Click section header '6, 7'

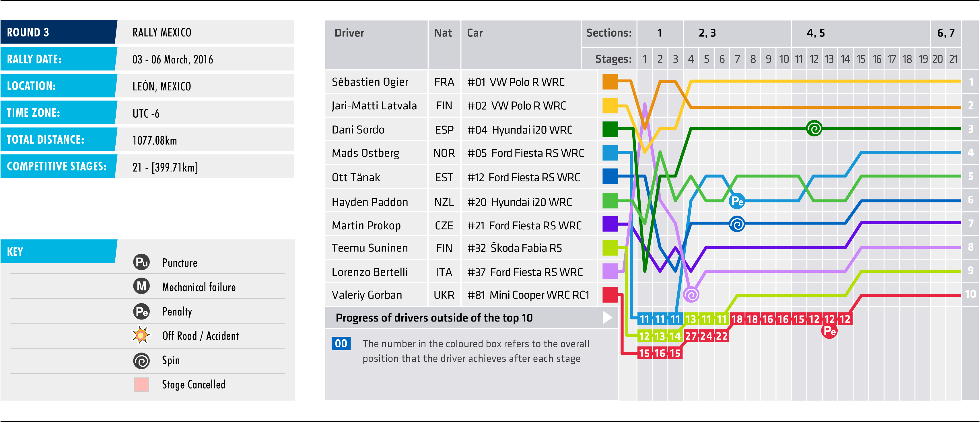point(946,33)
